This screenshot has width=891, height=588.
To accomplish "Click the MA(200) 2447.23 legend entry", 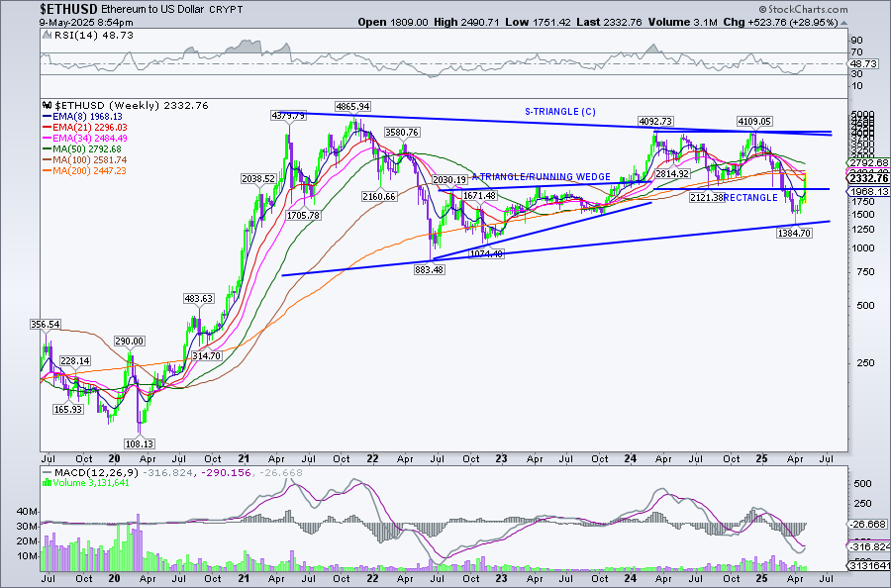I will pos(85,171).
